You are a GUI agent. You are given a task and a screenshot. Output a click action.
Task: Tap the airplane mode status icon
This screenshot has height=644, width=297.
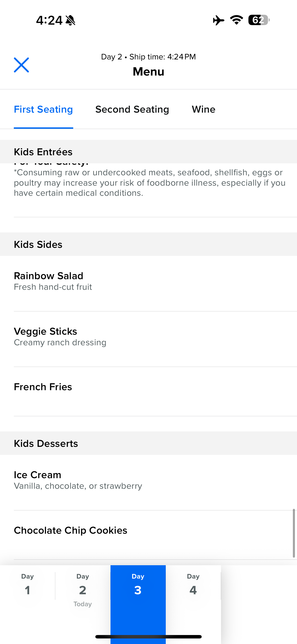218,20
